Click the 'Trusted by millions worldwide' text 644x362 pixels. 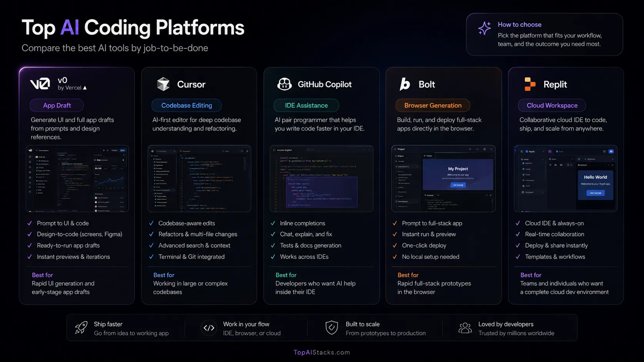[x=516, y=333]
